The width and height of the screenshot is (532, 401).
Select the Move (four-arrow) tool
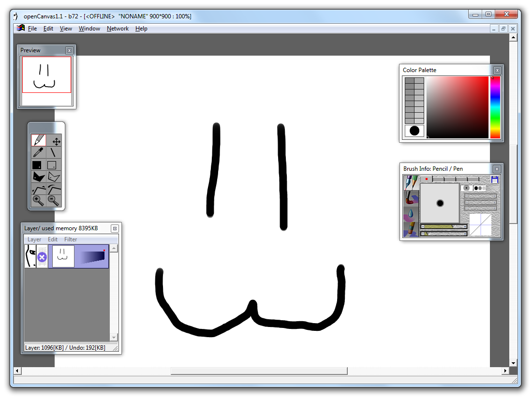coord(56,141)
